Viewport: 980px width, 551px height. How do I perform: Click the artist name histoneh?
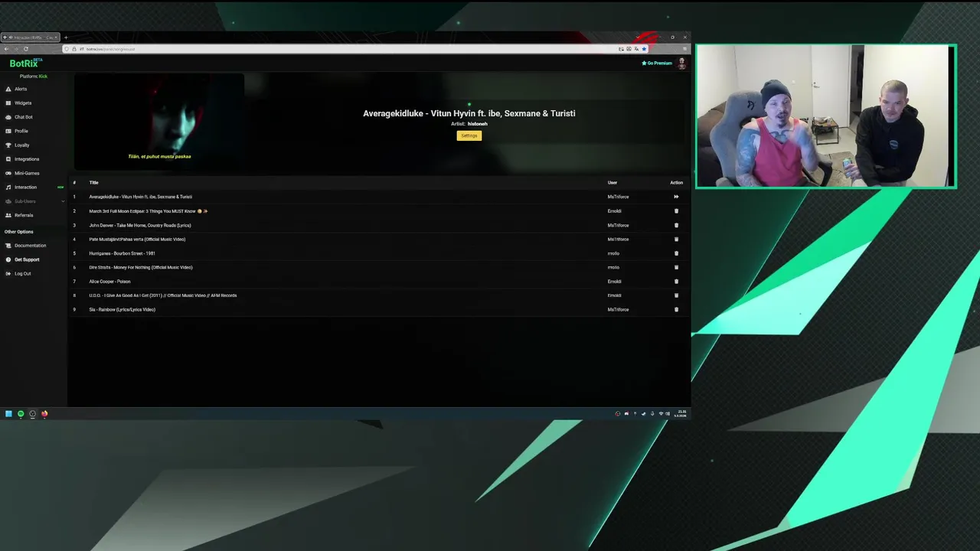click(477, 123)
